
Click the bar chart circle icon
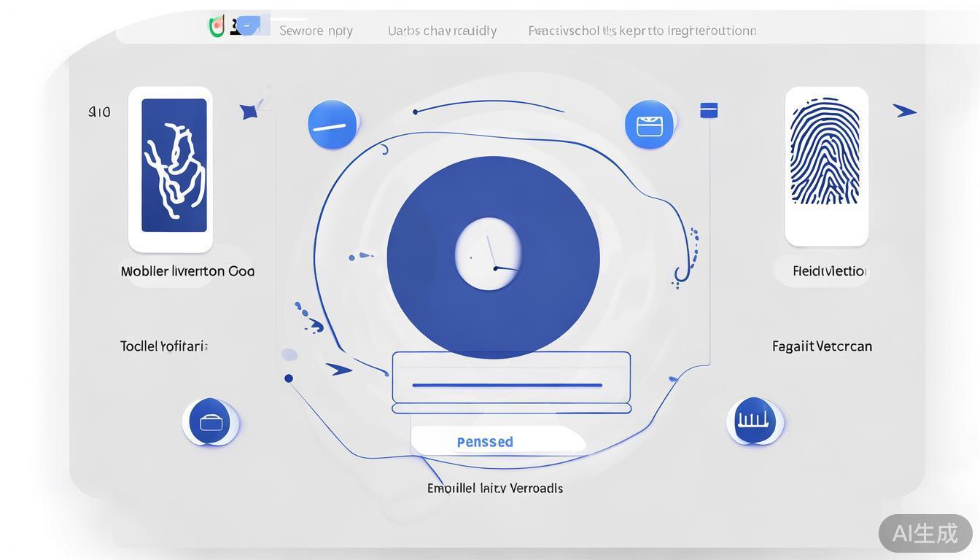pos(754,421)
